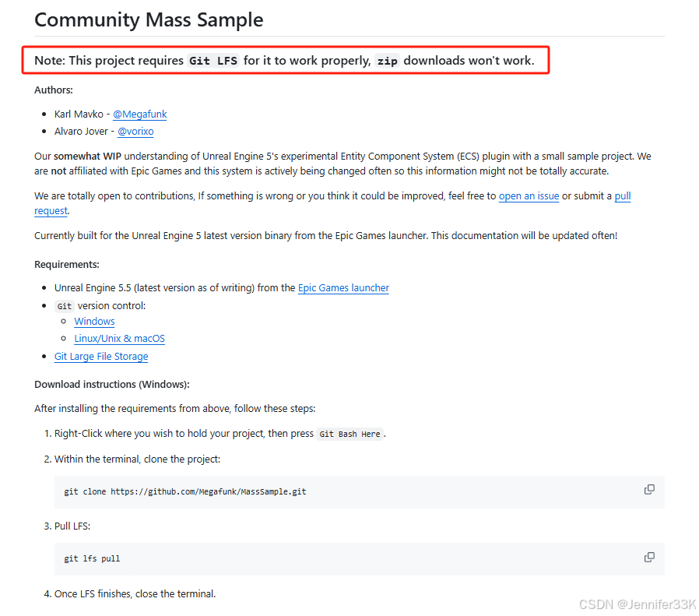
Task: Copy the git lfs pull command snippet
Action: click(x=649, y=557)
